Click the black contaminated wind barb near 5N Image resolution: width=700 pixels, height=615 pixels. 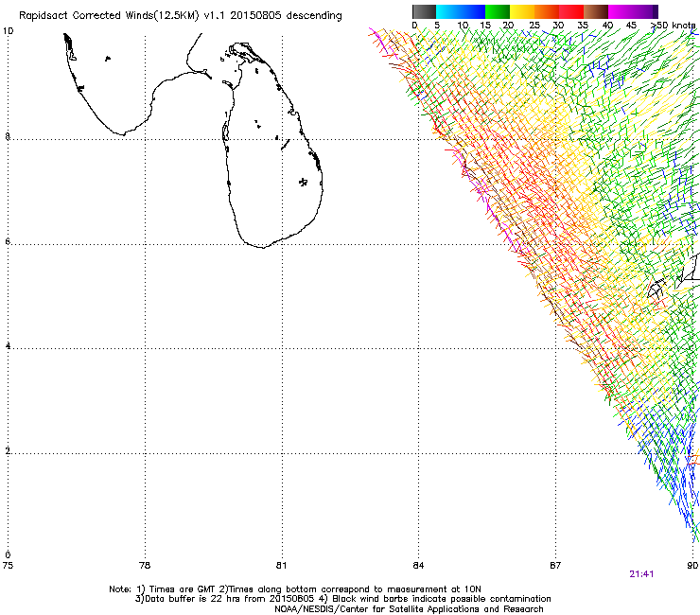(x=657, y=288)
